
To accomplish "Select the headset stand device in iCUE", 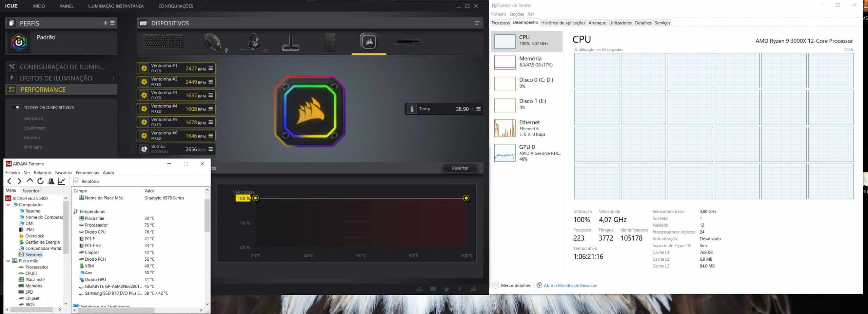I will (291, 42).
